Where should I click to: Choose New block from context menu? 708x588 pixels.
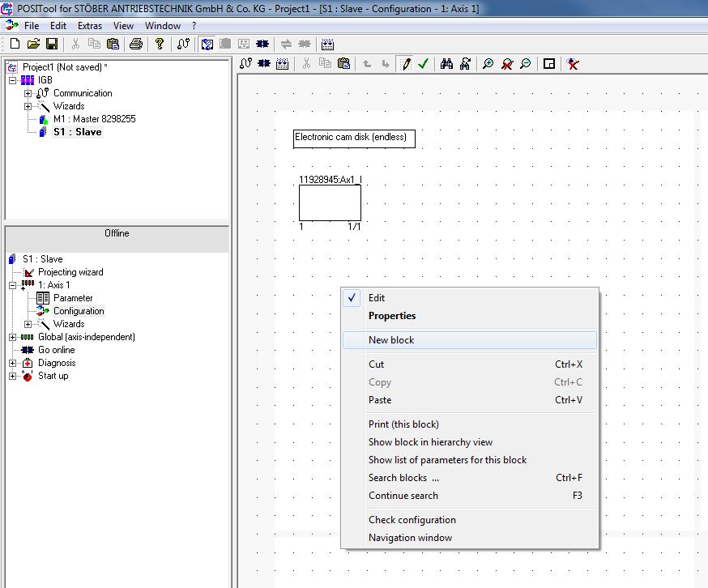coord(470,340)
